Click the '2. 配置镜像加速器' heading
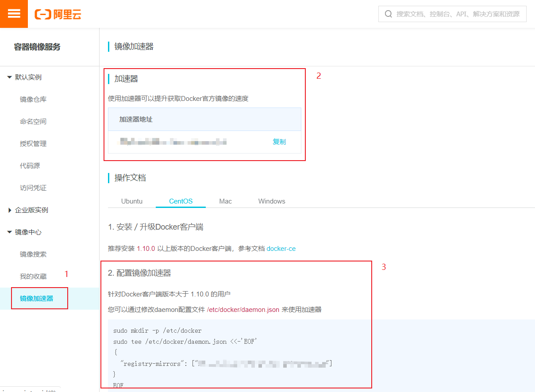535x392 pixels. pyautogui.click(x=139, y=273)
